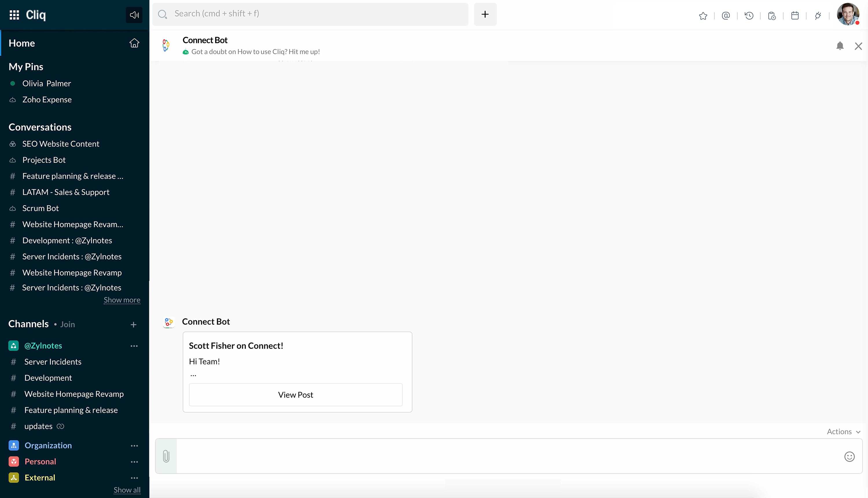Open the apps grid launcher icon
The height and width of the screenshot is (498, 868).
click(x=14, y=15)
